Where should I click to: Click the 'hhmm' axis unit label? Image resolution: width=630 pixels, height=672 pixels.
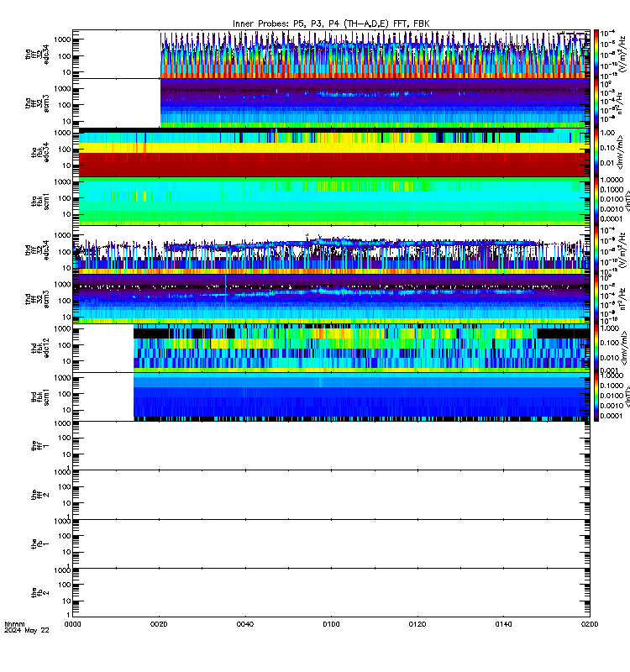tap(14, 624)
